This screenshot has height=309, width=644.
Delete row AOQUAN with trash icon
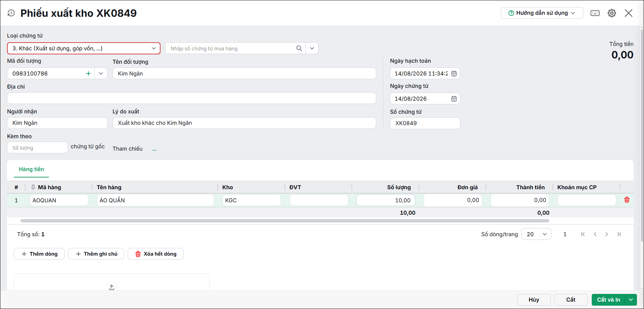pyautogui.click(x=627, y=200)
